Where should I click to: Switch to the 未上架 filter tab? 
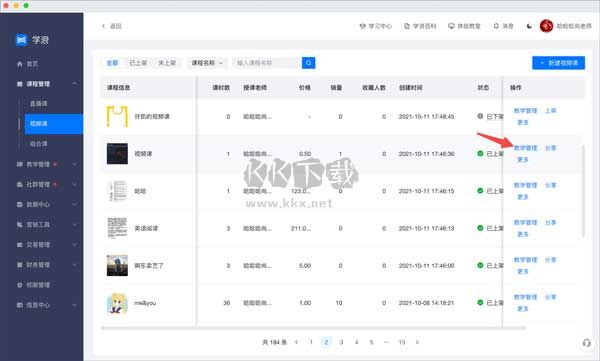(x=167, y=63)
